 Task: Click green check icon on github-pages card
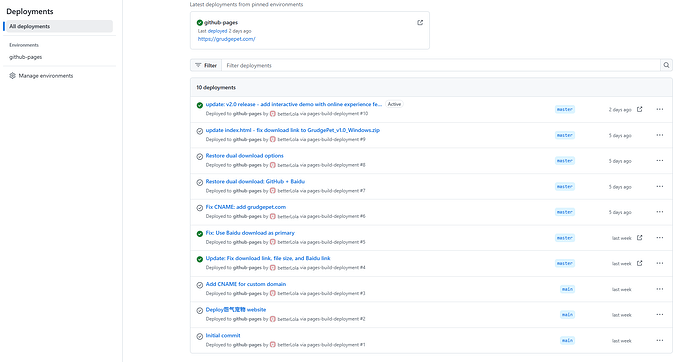[x=200, y=22]
